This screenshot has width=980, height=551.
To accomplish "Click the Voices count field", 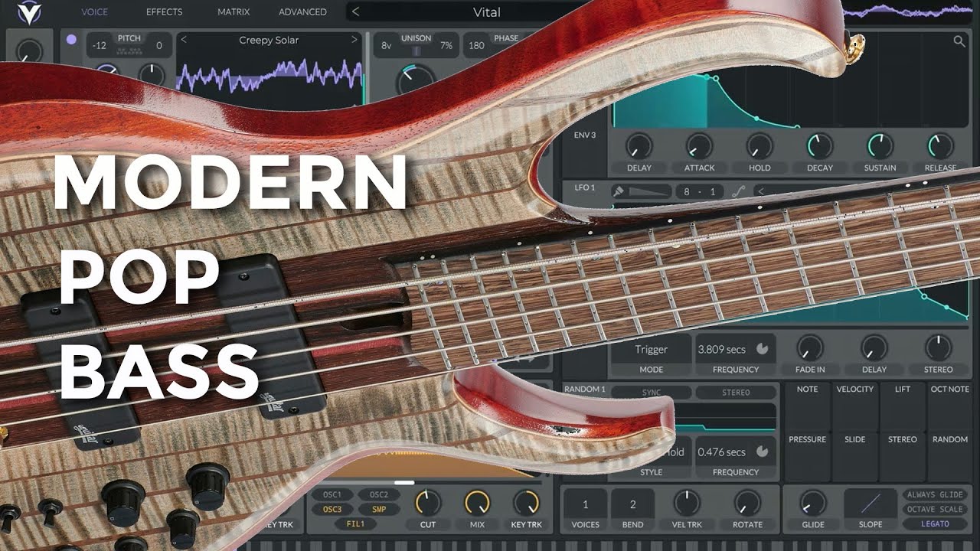I will click(x=586, y=504).
